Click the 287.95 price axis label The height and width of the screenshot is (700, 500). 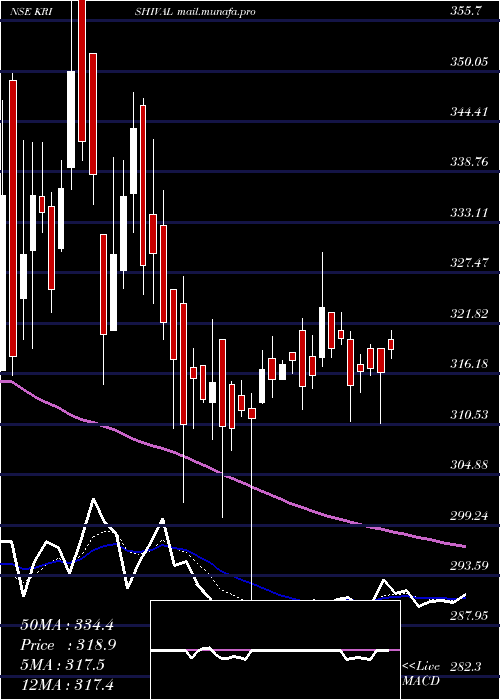(x=469, y=617)
